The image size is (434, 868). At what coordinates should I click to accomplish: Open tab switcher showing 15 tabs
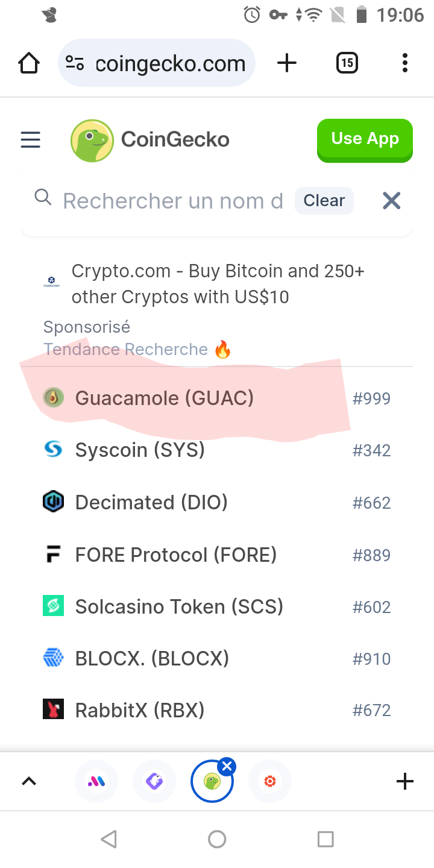coord(347,63)
